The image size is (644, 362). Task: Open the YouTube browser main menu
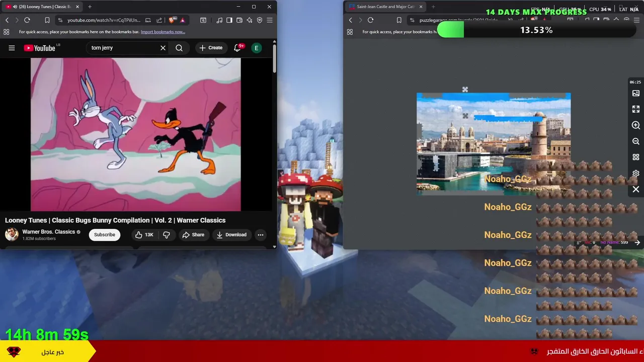pos(270,20)
